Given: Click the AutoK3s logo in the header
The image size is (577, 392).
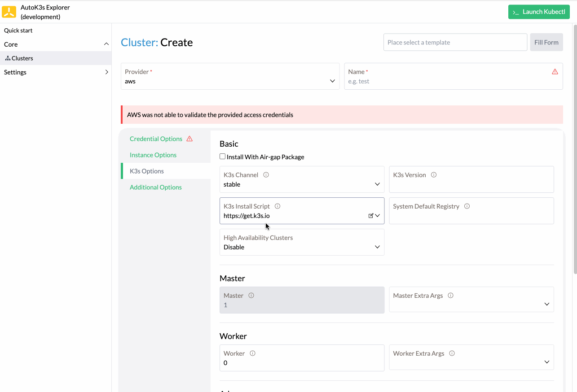Looking at the screenshot, I should pyautogui.click(x=9, y=11).
